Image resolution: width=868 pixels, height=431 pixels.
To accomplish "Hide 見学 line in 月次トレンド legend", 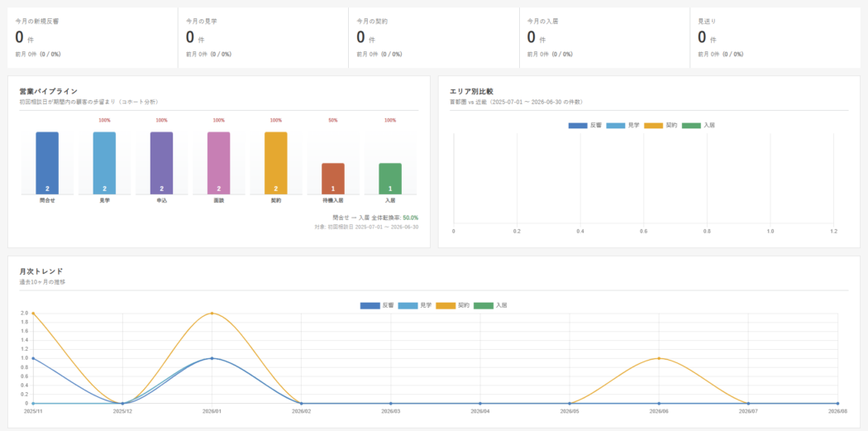I will tap(415, 305).
